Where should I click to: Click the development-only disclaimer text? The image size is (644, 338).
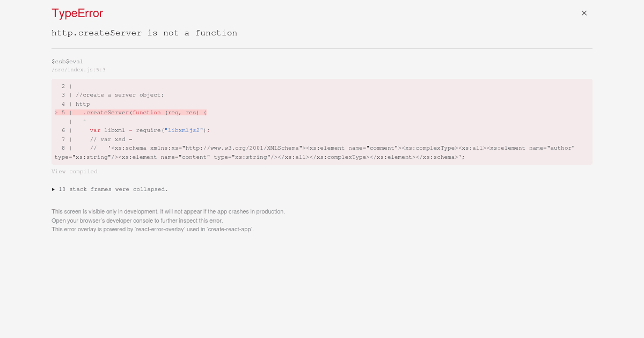pyautogui.click(x=168, y=211)
